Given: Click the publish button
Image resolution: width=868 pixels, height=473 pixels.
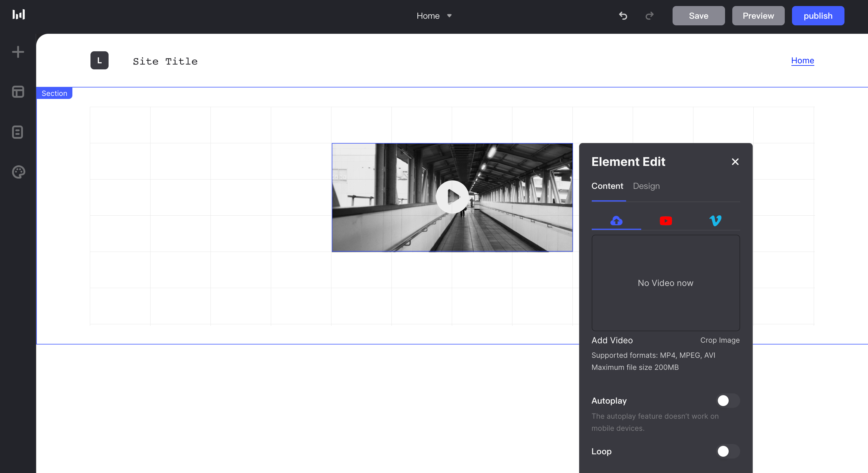Looking at the screenshot, I should click(x=818, y=16).
